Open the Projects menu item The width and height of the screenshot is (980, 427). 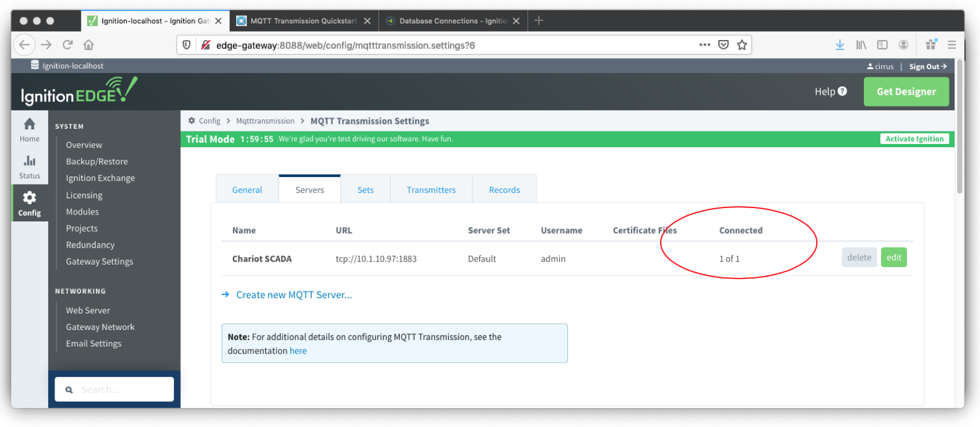pos(82,228)
